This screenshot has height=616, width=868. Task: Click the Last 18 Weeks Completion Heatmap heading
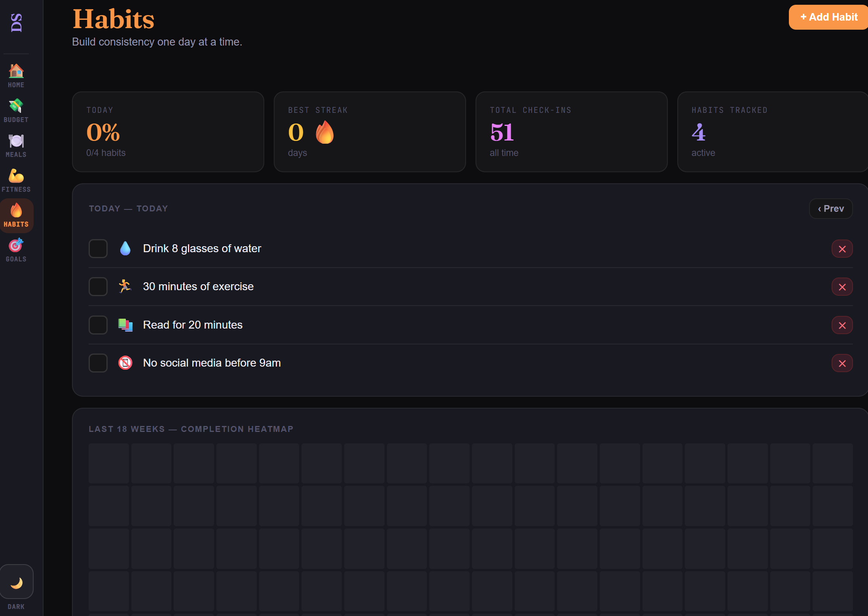click(191, 429)
